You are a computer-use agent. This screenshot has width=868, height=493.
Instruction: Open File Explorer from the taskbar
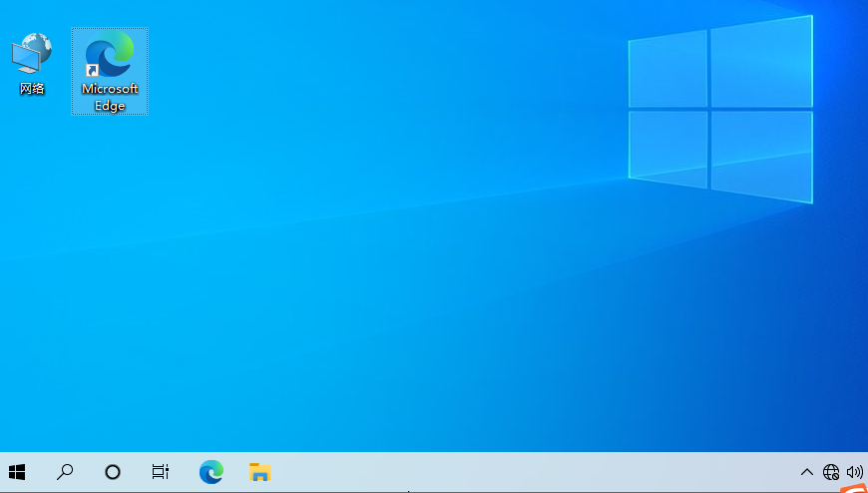259,472
